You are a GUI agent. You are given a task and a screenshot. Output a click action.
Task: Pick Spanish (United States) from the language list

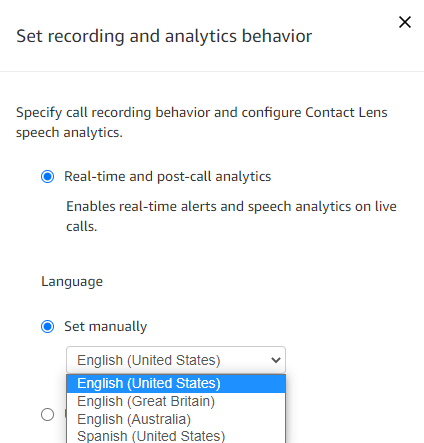point(176,436)
